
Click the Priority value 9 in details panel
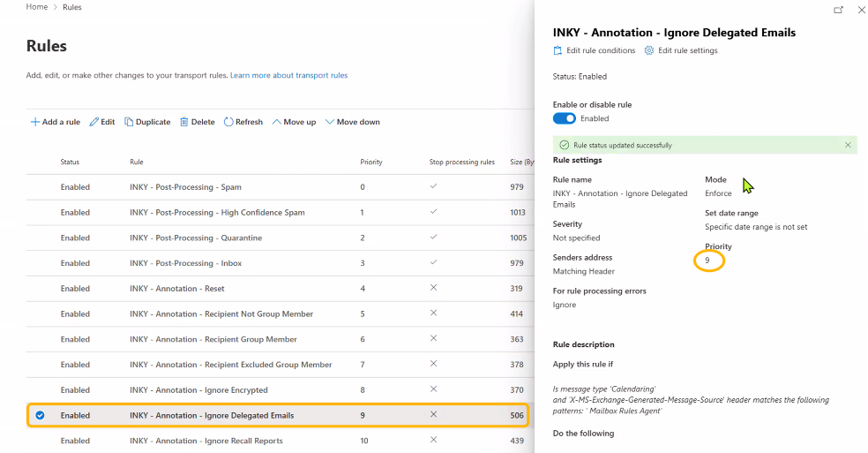coord(707,260)
